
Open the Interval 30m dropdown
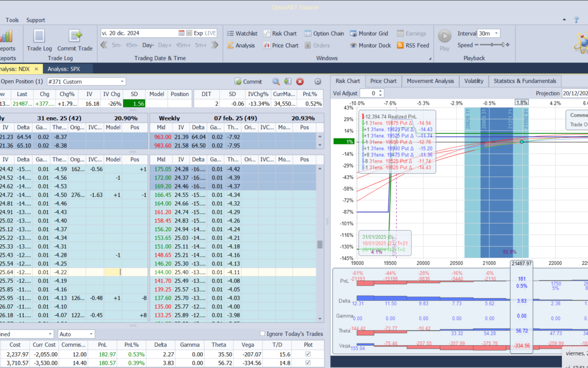coord(496,33)
